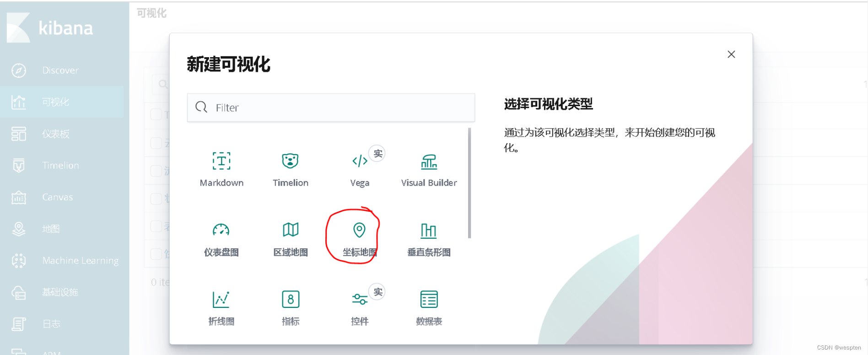Click the experimental 实 badge on Vega
This screenshot has height=355, width=868.
tap(377, 153)
